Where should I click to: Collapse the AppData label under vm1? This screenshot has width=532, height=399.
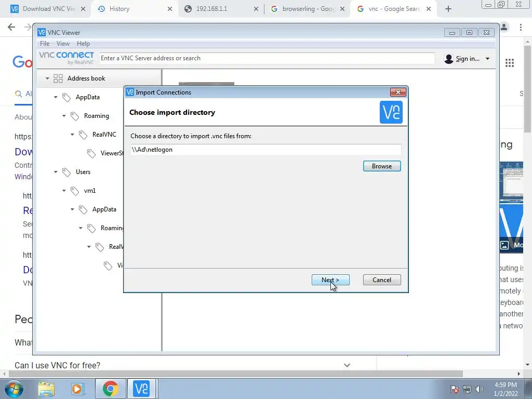click(72, 209)
